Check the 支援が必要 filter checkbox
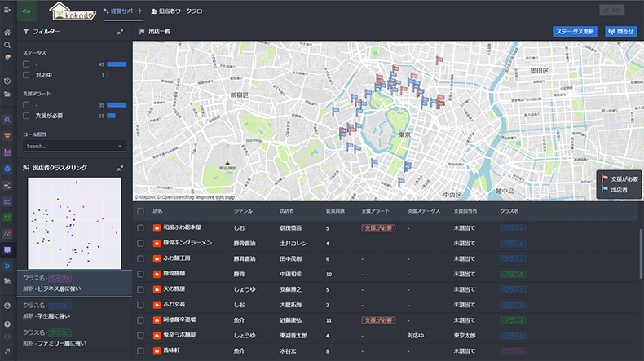Viewport: 644px width, 361px height. coord(26,116)
